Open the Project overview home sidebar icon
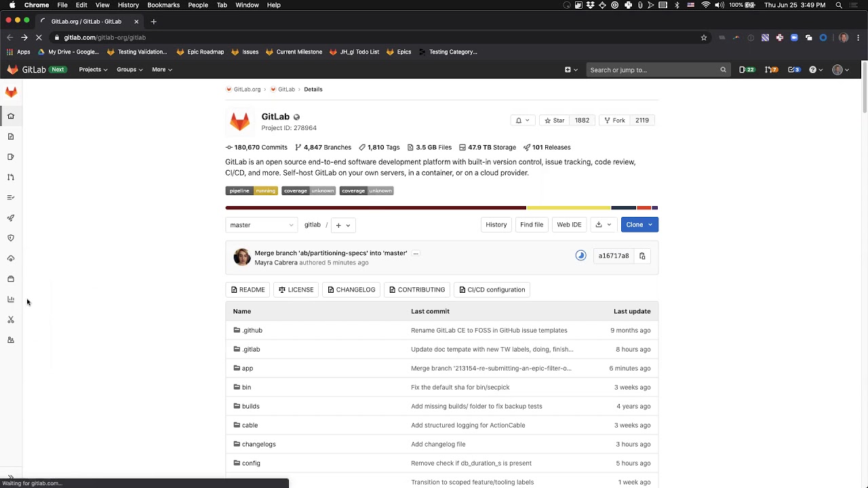 (11, 116)
